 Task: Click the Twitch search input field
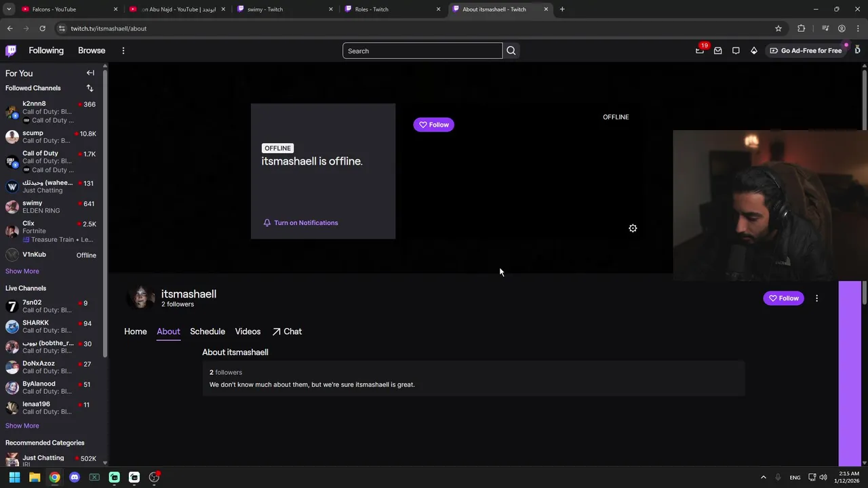[422, 51]
